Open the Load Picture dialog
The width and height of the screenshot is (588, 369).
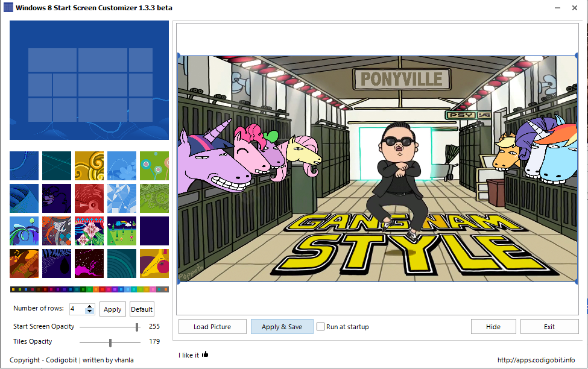[212, 327]
